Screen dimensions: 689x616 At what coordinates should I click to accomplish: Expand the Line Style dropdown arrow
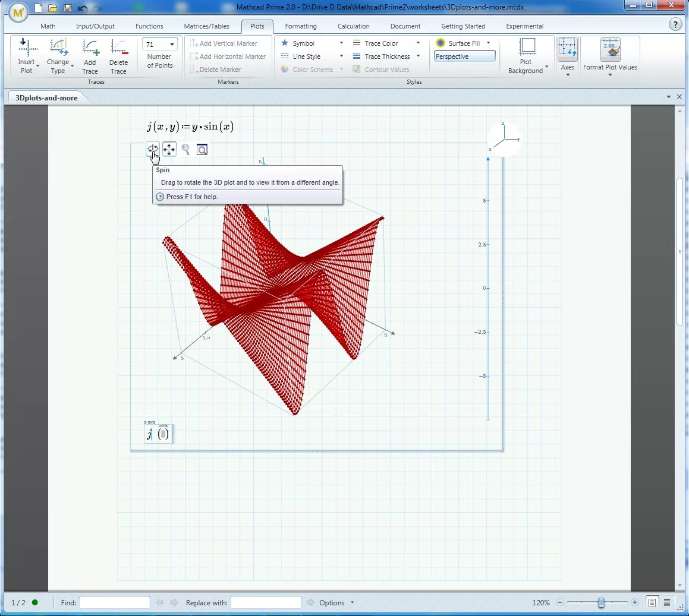coord(341,56)
